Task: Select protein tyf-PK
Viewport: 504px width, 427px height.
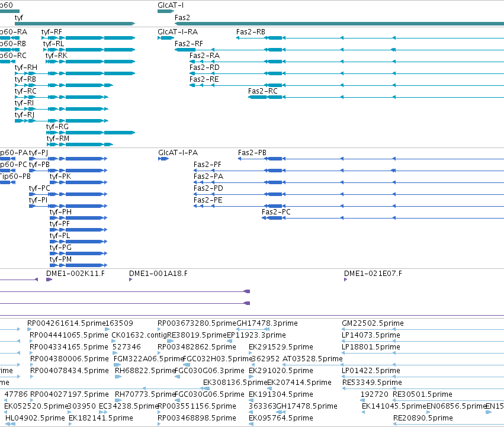Action: 78,182
